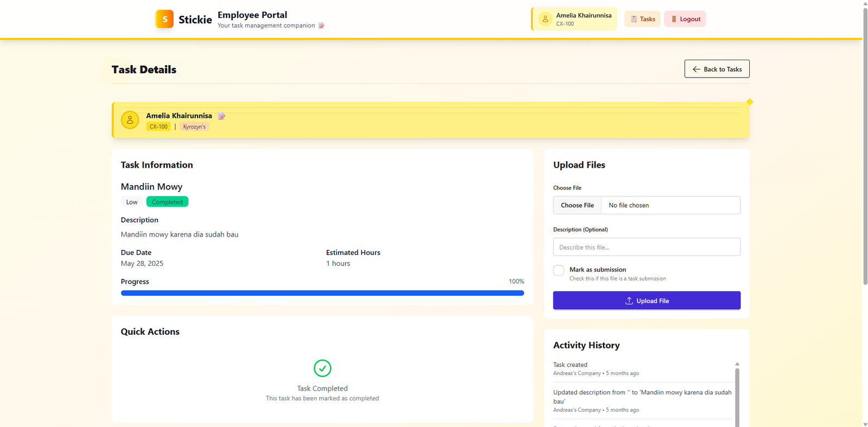Click the green Task Completed checkmark icon
This screenshot has height=427, width=868.
point(322,368)
